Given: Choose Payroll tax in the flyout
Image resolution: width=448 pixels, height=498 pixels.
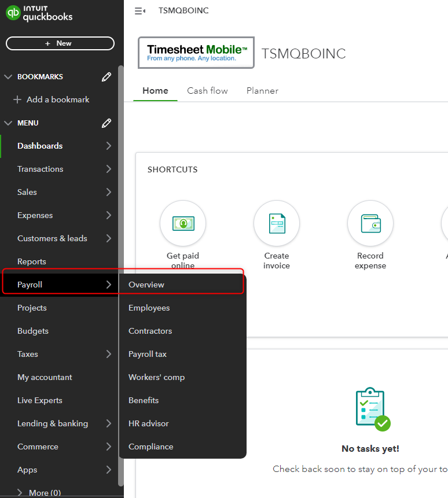Looking at the screenshot, I should pyautogui.click(x=148, y=354).
